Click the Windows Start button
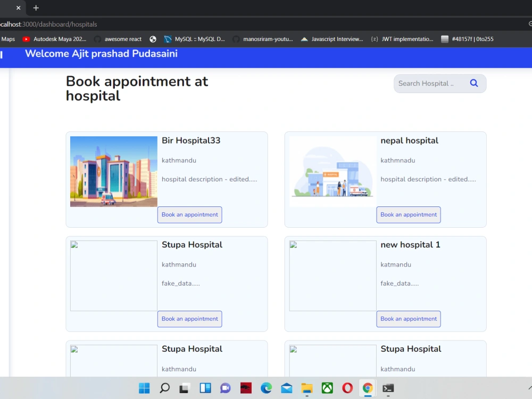 [144, 388]
